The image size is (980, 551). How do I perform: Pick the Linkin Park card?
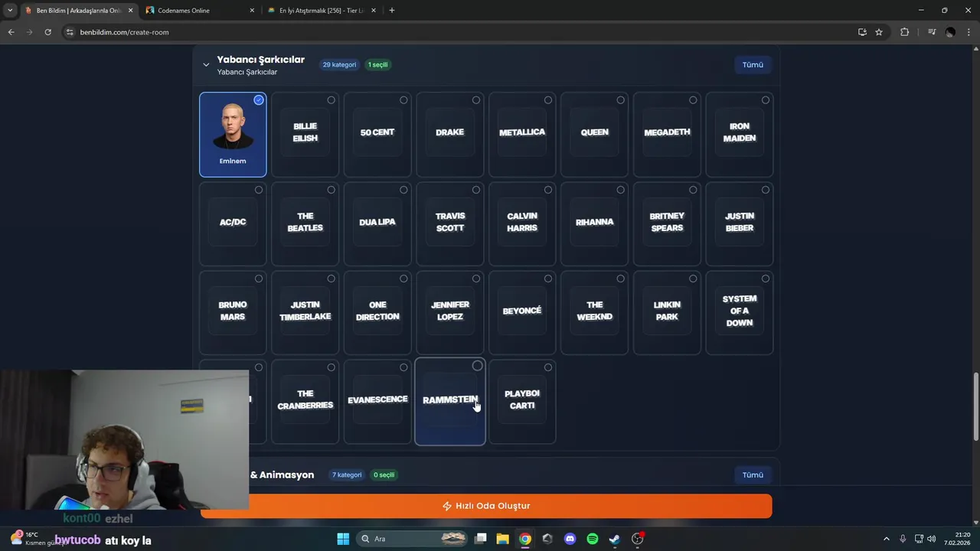pyautogui.click(x=667, y=312)
